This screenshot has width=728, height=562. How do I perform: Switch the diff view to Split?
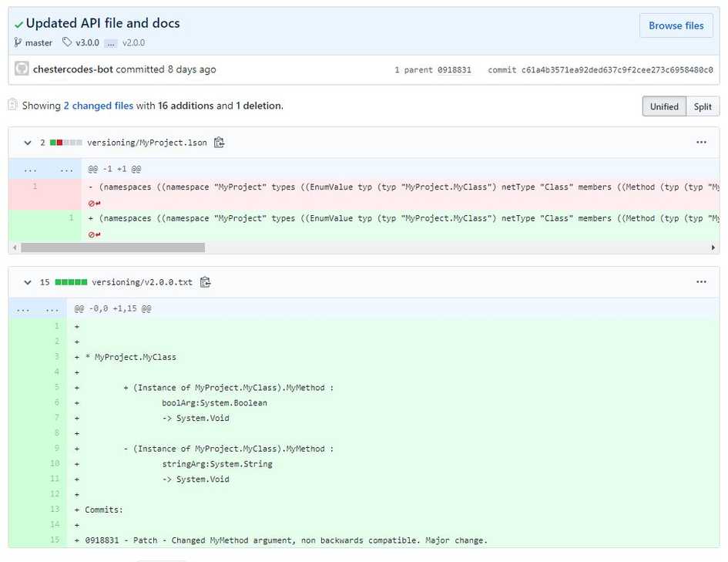point(702,106)
